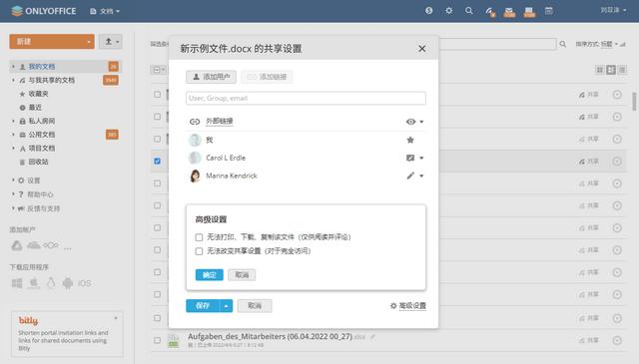The height and width of the screenshot is (364, 639).
Task: Connect a Google Drive account icon
Action: (17, 245)
